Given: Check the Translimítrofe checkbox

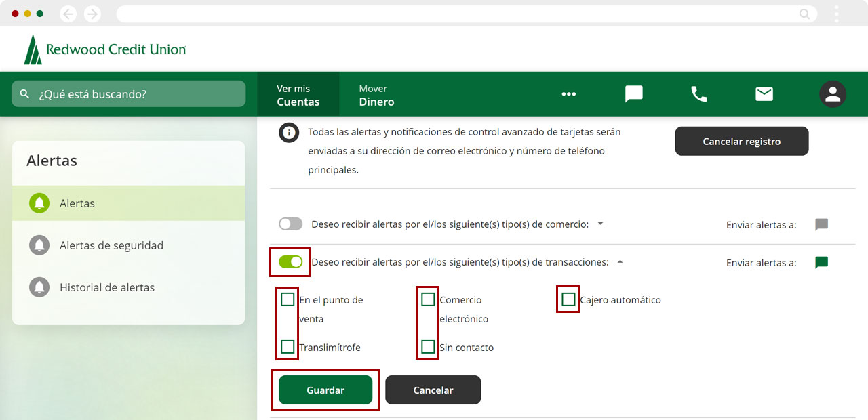Looking at the screenshot, I should [x=288, y=347].
